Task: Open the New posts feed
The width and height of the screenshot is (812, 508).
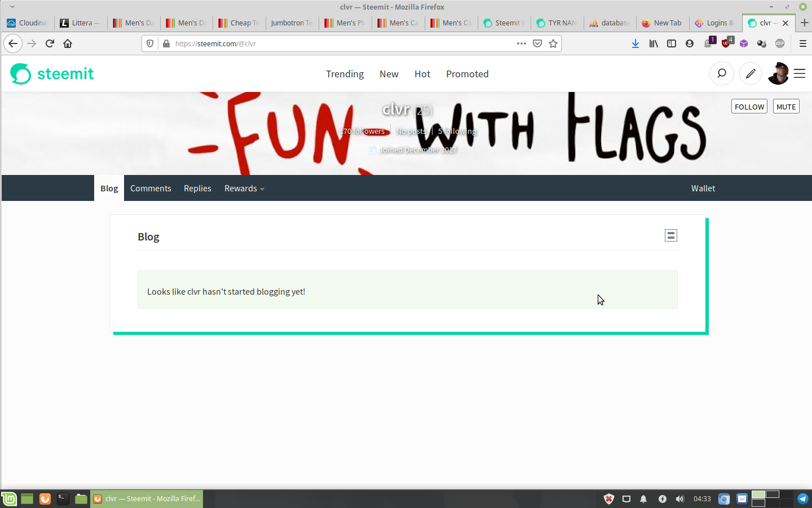Action: [x=389, y=74]
